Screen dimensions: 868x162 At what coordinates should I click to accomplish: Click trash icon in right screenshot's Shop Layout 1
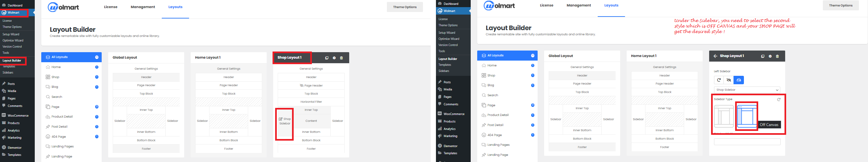(777, 56)
